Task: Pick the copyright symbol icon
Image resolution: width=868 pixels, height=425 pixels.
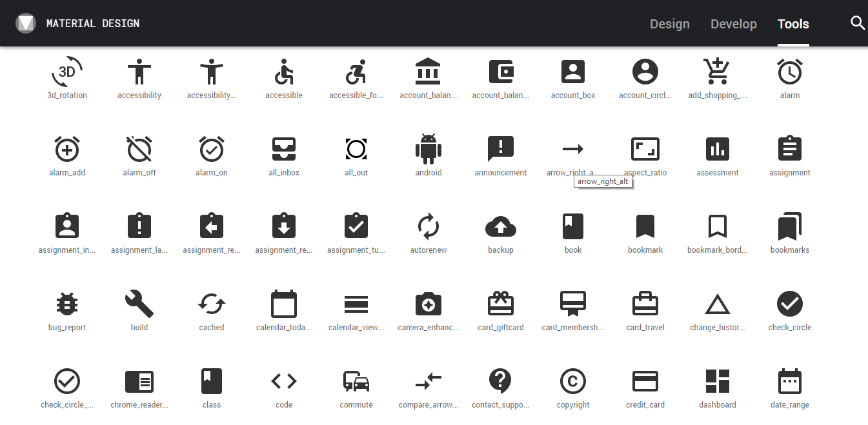Action: (x=573, y=381)
